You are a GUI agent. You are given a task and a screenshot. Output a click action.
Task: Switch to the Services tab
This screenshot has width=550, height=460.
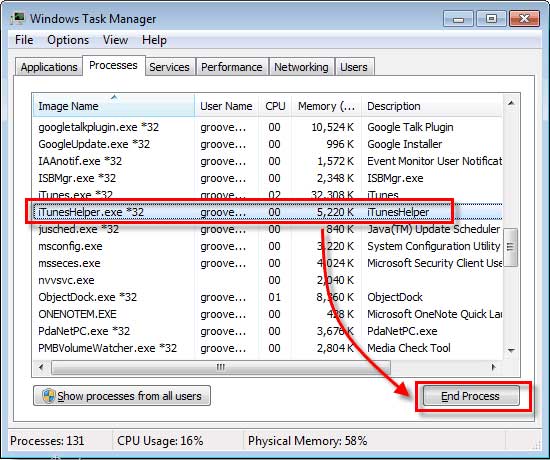pyautogui.click(x=169, y=67)
